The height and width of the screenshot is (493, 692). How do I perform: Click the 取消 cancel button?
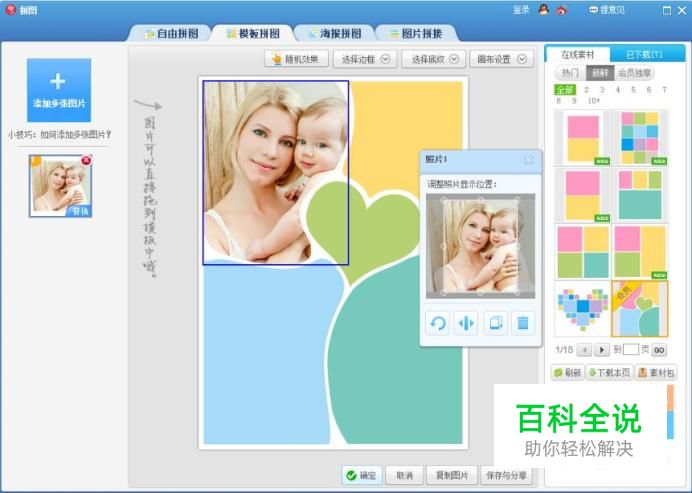pyautogui.click(x=404, y=475)
